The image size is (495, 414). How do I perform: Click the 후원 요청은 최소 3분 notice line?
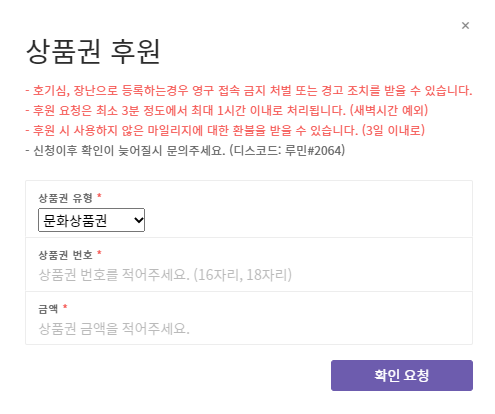(x=227, y=110)
